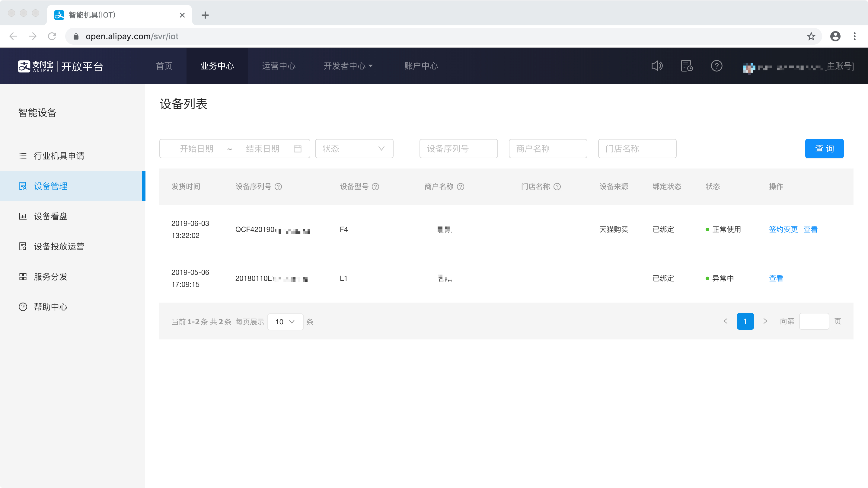Bookmark this page with the star icon
This screenshot has height=488, width=868.
(x=811, y=36)
